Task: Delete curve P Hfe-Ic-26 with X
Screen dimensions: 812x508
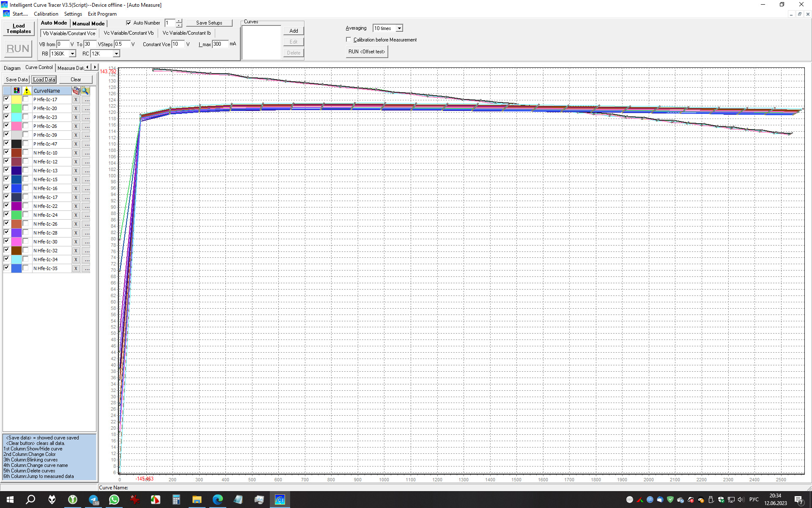Action: [x=76, y=126]
